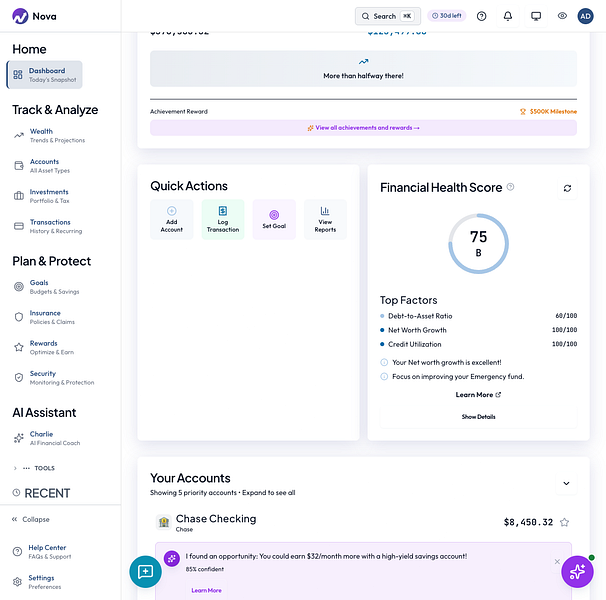Dismiss the savings opportunity banner
The height and width of the screenshot is (600, 606).
tap(557, 561)
